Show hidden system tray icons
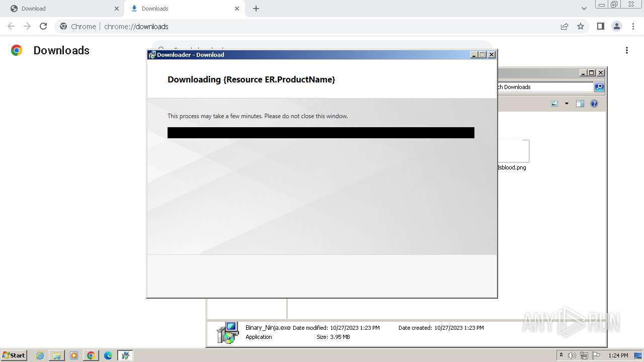 coord(561,355)
